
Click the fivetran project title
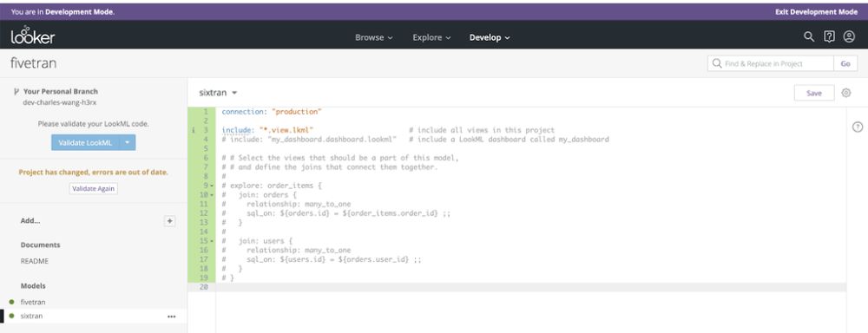33,63
